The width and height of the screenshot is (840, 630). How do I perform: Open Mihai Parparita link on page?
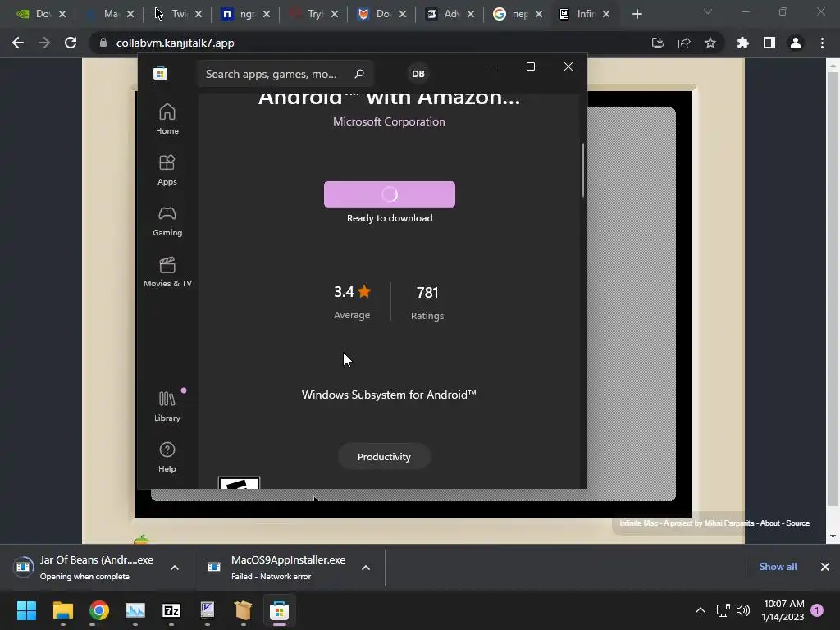point(729,523)
